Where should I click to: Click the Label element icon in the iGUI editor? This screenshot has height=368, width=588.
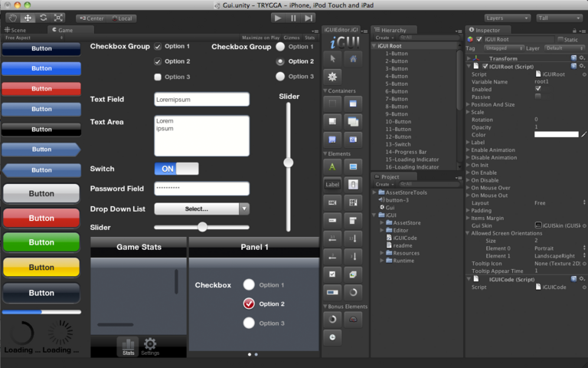pos(332,185)
